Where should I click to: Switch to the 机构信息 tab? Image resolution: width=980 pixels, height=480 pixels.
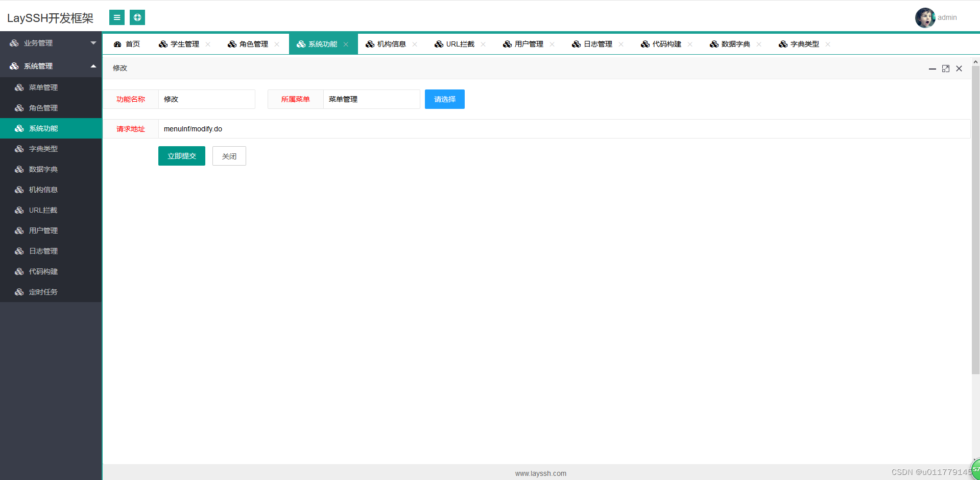(x=391, y=44)
